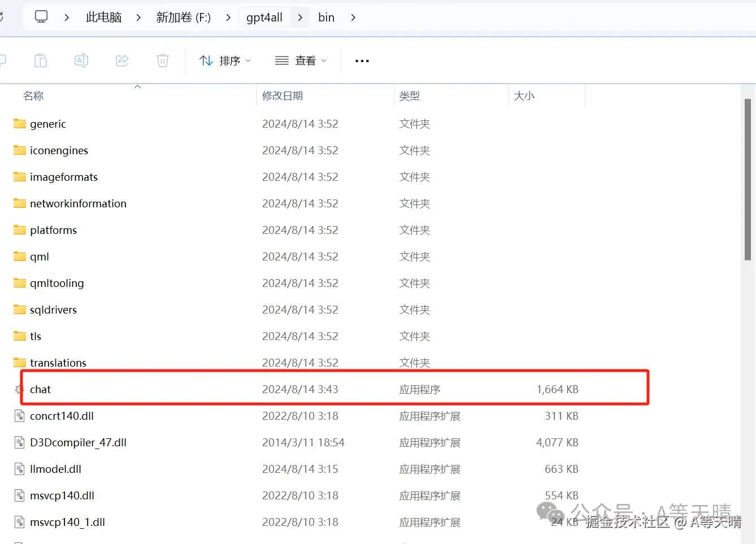Select the llmodel.dll file icon
This screenshot has height=544, width=756.
click(20, 469)
